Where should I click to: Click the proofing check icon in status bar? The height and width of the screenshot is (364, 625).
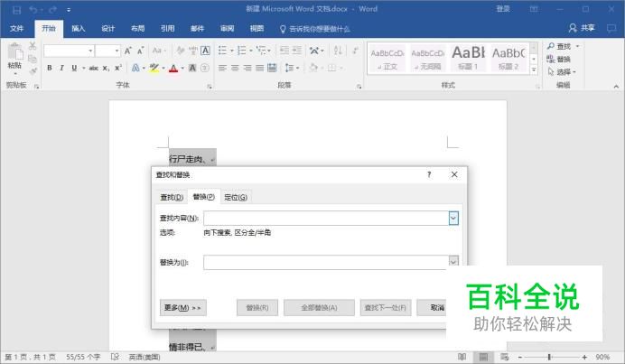coord(115,357)
